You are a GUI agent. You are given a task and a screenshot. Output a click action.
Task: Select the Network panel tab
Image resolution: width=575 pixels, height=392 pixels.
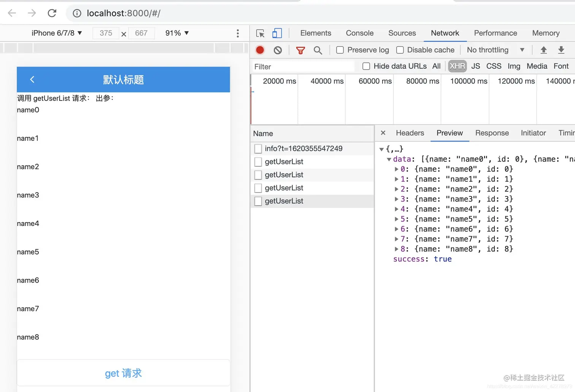[445, 33]
